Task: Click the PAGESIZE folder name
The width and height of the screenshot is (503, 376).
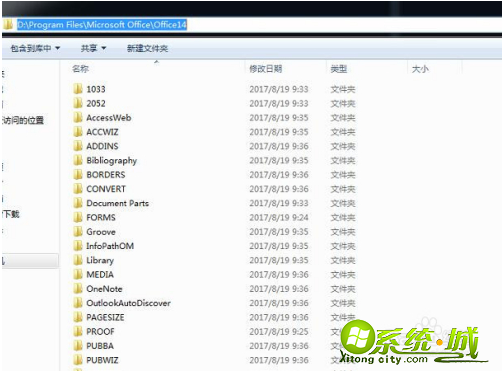Action: point(105,317)
